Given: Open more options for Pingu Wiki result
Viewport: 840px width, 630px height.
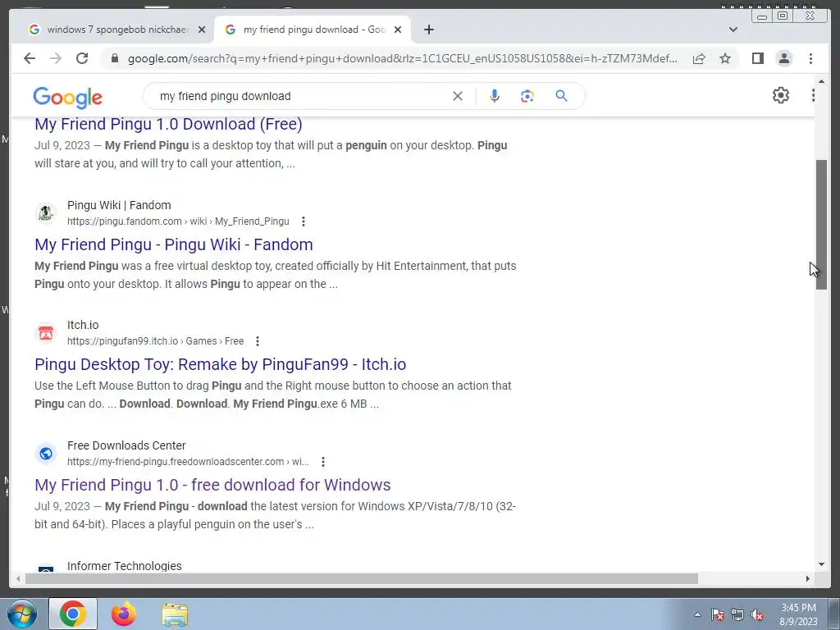Looking at the screenshot, I should pyautogui.click(x=304, y=221).
